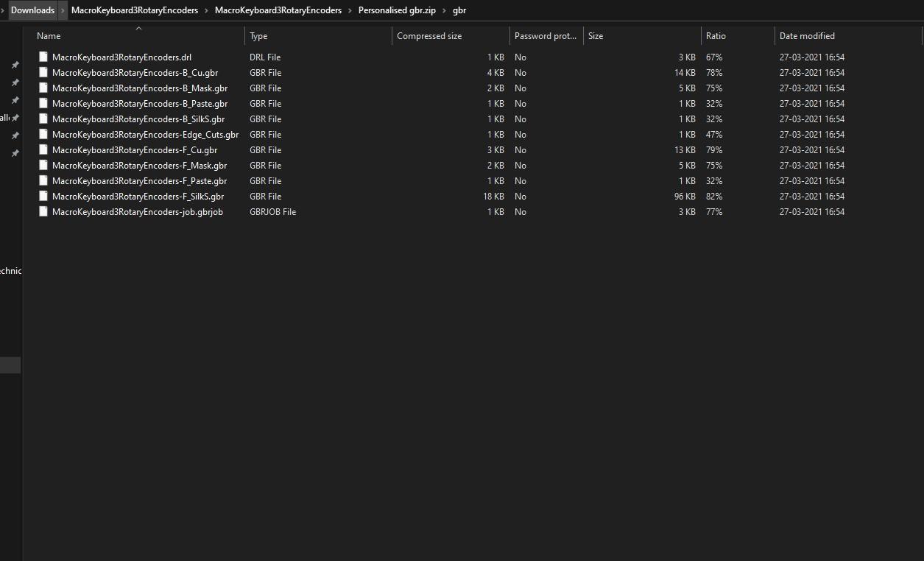Expand the chevron after Personalised gbr.zip breadcrumb
The height and width of the screenshot is (561, 924).
click(444, 10)
